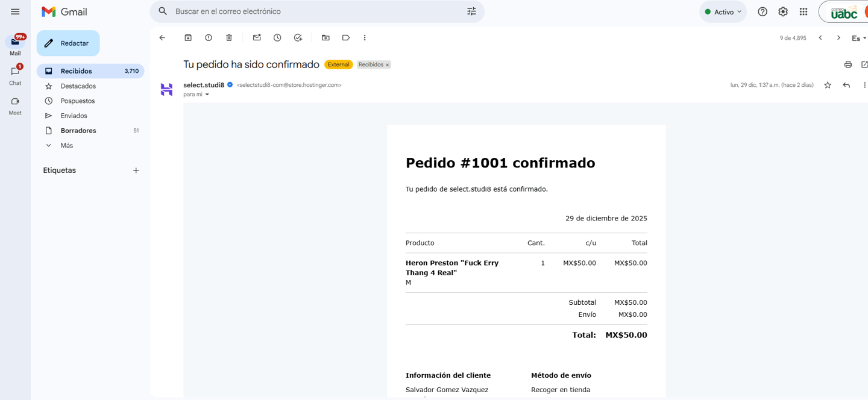This screenshot has height=400, width=868.
Task: Click the UABC account logo
Action: click(x=843, y=12)
